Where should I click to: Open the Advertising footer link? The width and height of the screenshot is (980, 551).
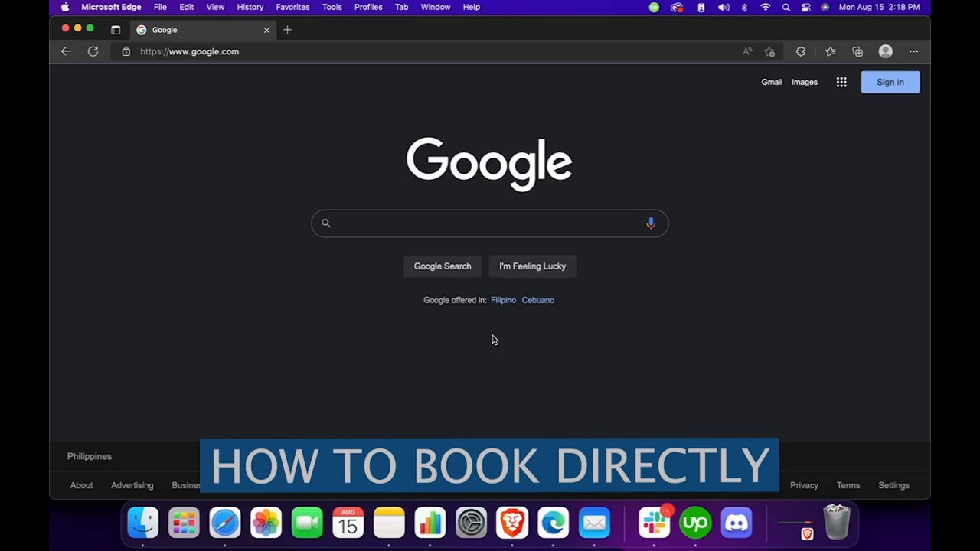pos(132,485)
